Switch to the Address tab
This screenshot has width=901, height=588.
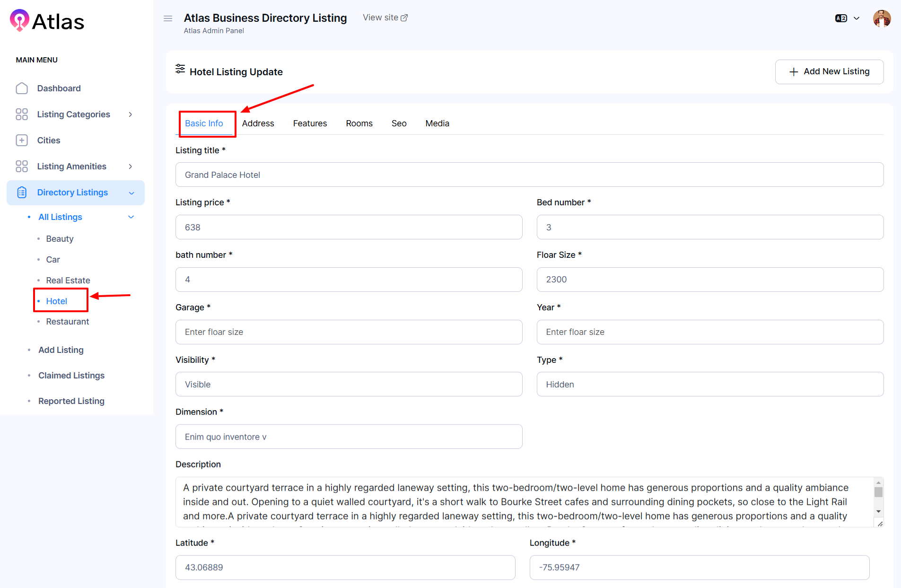tap(258, 123)
